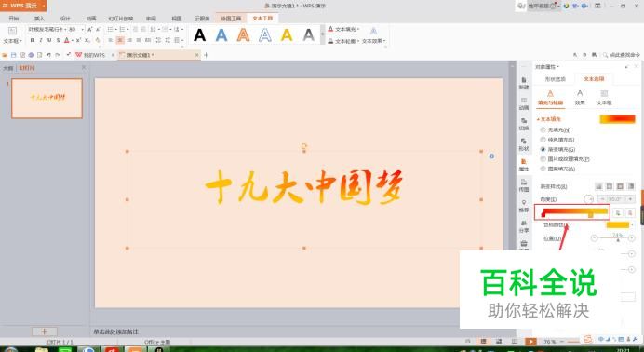Select 渐变填充 gradient fill radio button

[543, 150]
